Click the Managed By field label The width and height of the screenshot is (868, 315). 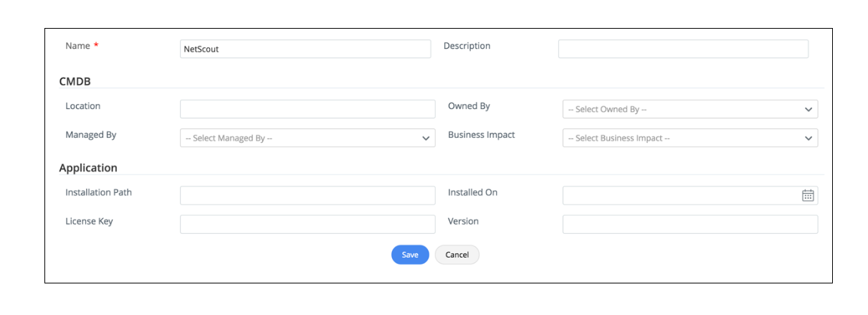click(90, 135)
